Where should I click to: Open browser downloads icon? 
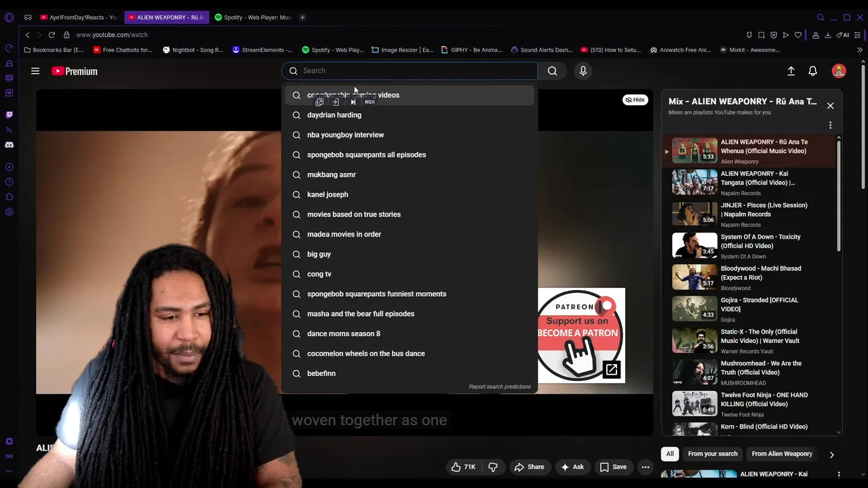pyautogui.click(x=828, y=35)
